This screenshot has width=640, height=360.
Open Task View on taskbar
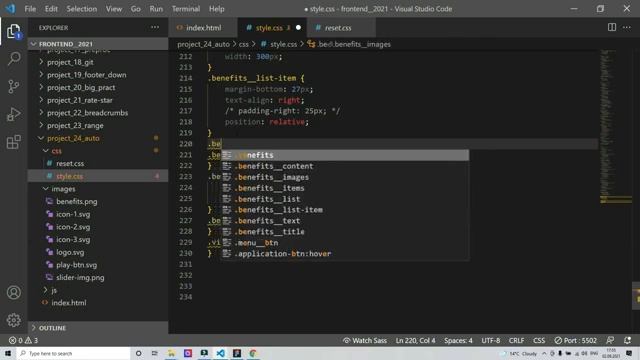point(154,353)
